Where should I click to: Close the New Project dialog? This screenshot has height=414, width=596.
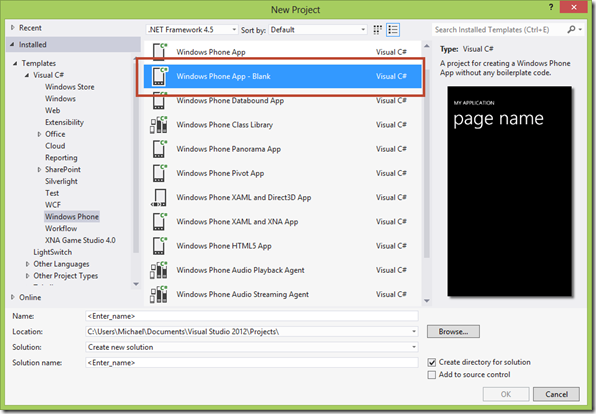click(x=574, y=7)
